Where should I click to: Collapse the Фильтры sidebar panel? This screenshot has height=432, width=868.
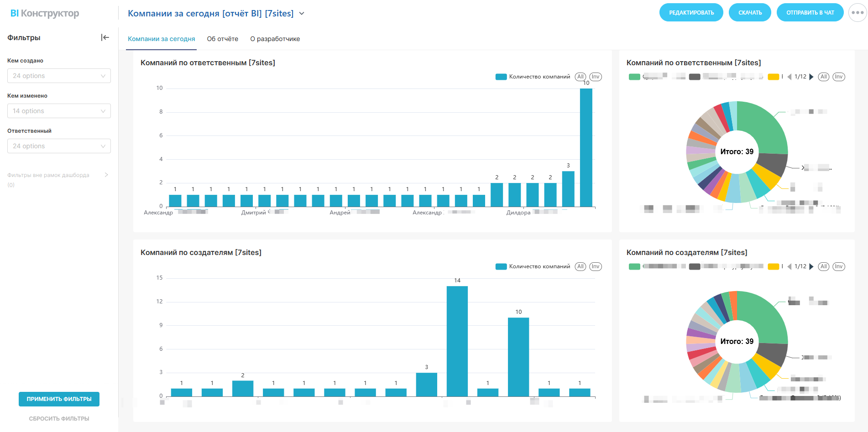click(x=105, y=37)
